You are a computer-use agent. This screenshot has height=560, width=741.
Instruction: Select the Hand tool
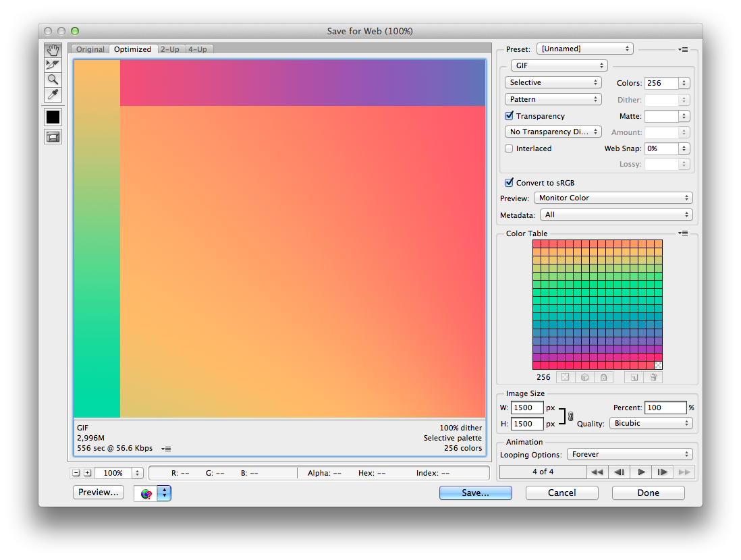point(53,50)
